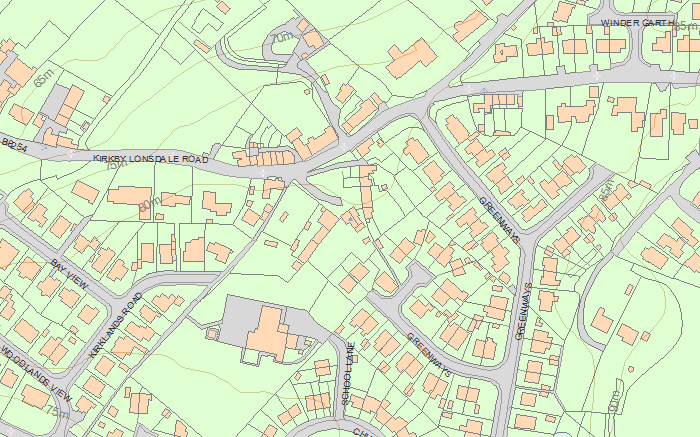Click the SCHOOL LANE label

click(348, 374)
